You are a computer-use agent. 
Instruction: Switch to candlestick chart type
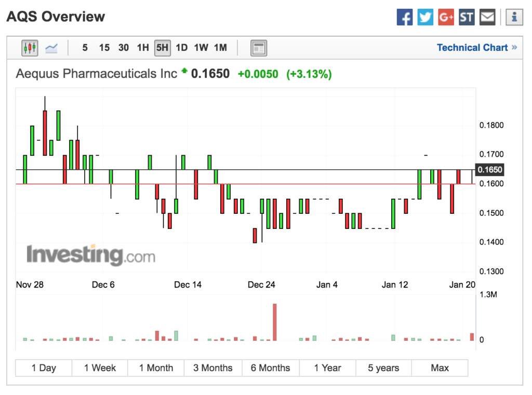[30, 48]
